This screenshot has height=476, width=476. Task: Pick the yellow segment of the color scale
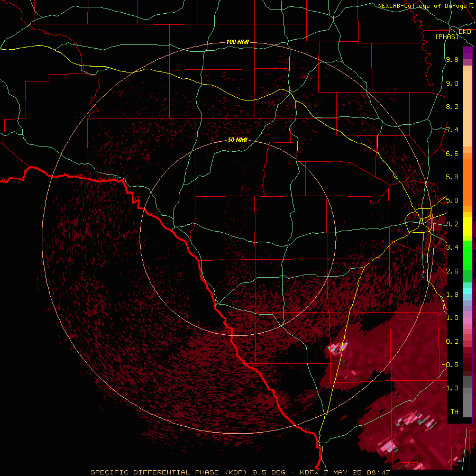(x=467, y=226)
